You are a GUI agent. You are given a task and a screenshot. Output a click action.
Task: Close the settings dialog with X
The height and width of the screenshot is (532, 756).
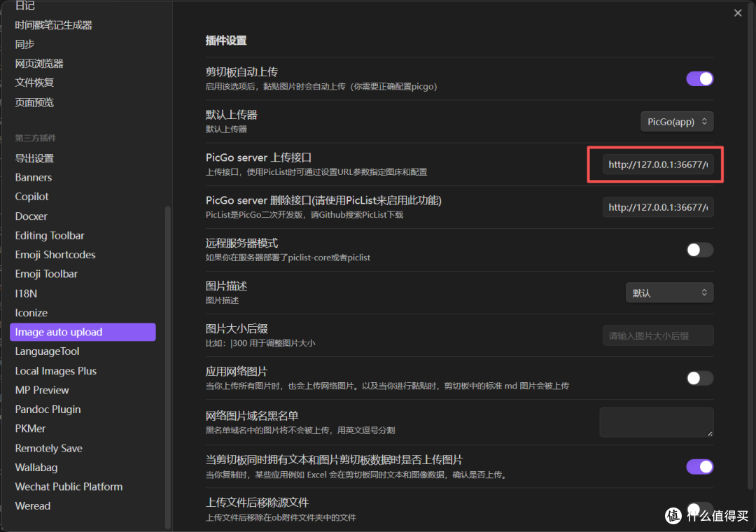click(x=738, y=13)
